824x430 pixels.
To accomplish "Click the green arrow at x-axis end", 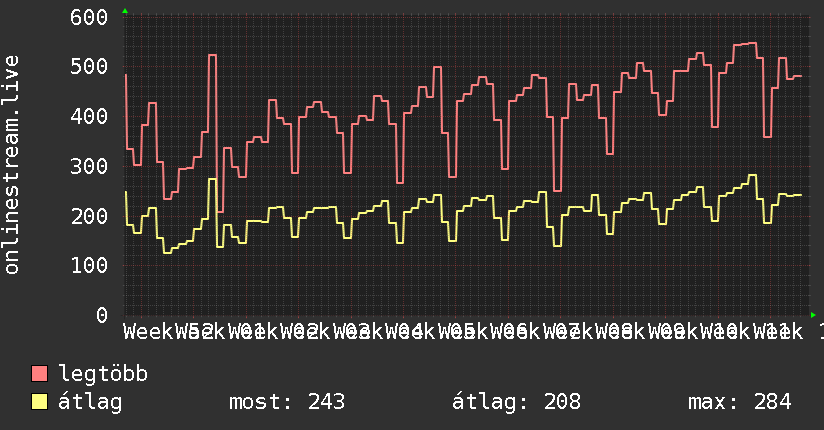I will [x=813, y=315].
